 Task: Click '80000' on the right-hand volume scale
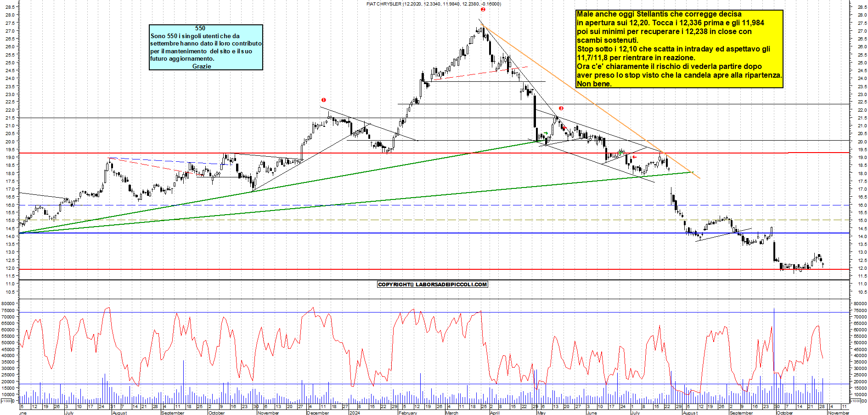point(860,303)
